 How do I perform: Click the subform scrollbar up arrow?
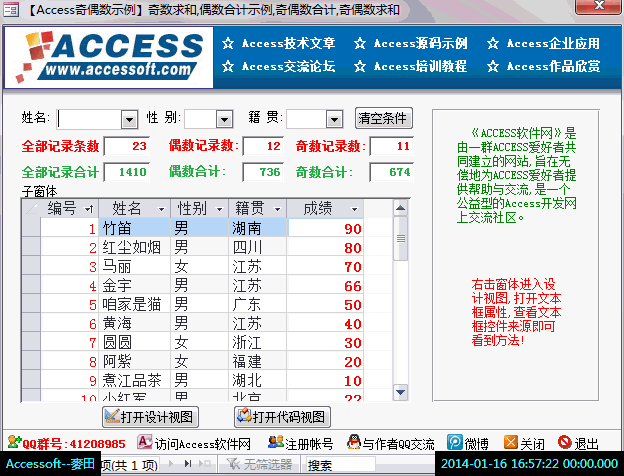pos(401,207)
